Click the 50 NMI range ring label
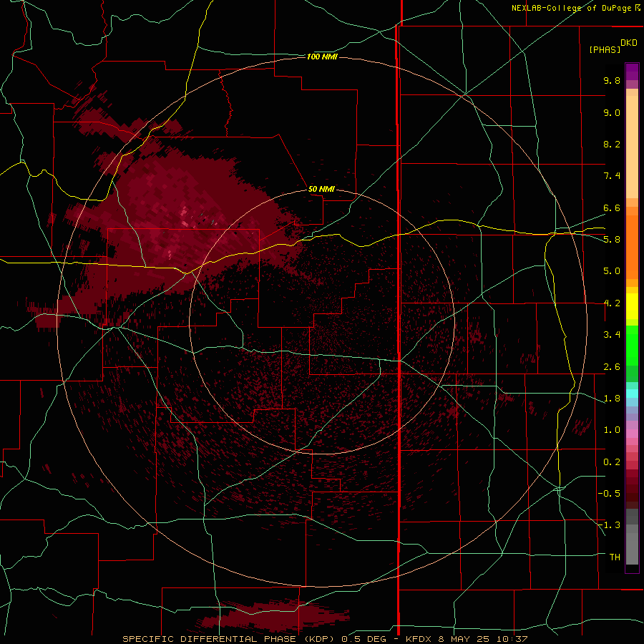Screen dimensions: 644x644 (x=321, y=189)
